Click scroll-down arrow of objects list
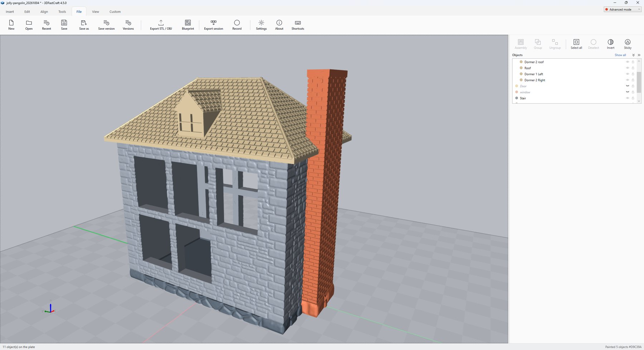 click(x=639, y=101)
